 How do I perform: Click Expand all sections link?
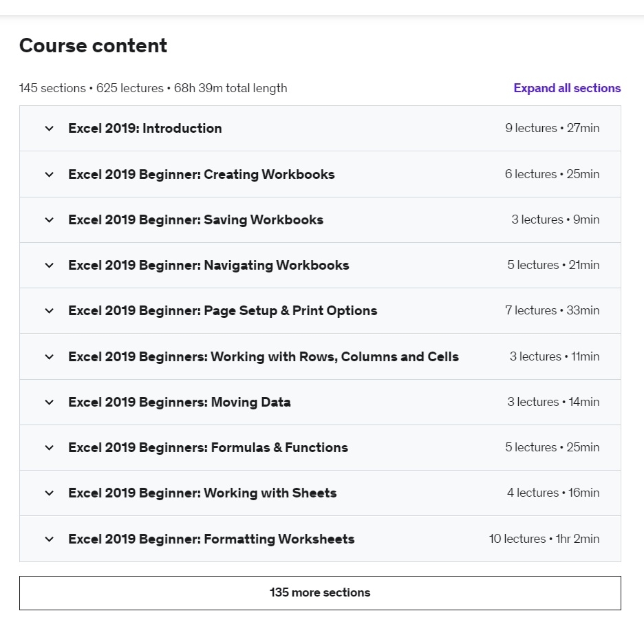tap(567, 88)
